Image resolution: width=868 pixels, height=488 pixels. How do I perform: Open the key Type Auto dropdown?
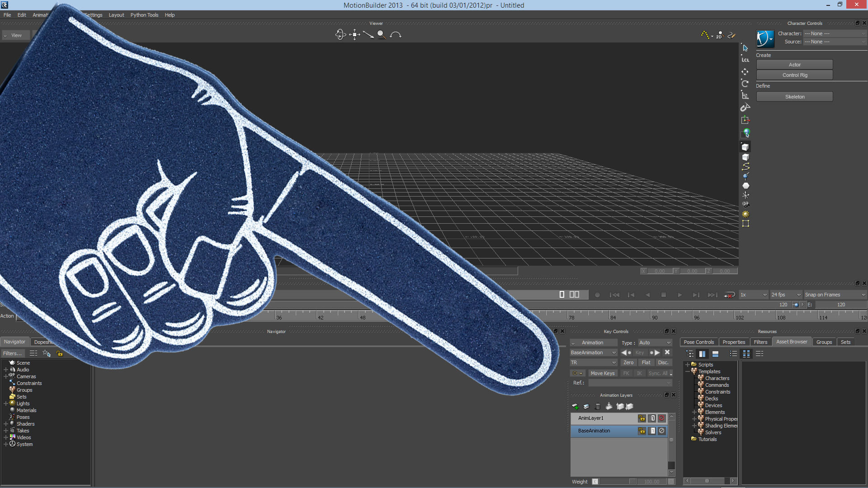tap(655, 343)
